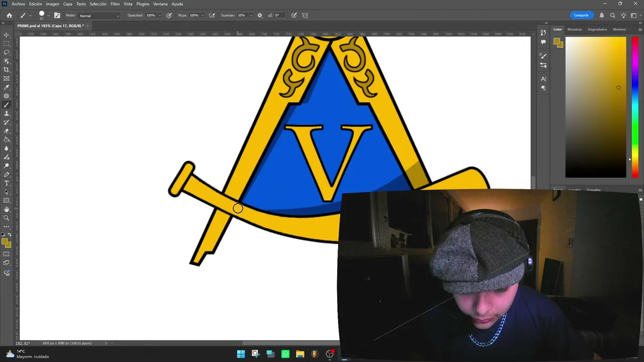Switch to the Muestras tab
This screenshot has height=362, width=644.
point(575,29)
